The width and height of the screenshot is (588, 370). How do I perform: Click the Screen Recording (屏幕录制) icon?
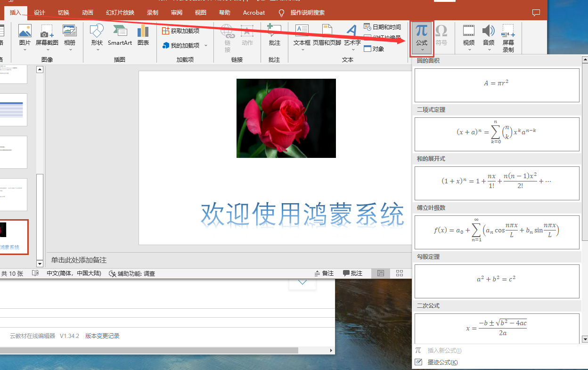pyautogui.click(x=508, y=38)
